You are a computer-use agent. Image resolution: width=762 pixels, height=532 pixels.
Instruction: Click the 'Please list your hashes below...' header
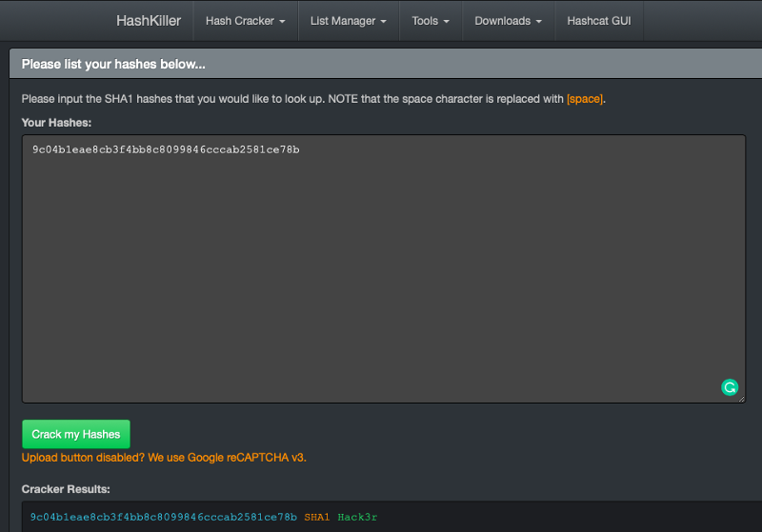pos(113,64)
